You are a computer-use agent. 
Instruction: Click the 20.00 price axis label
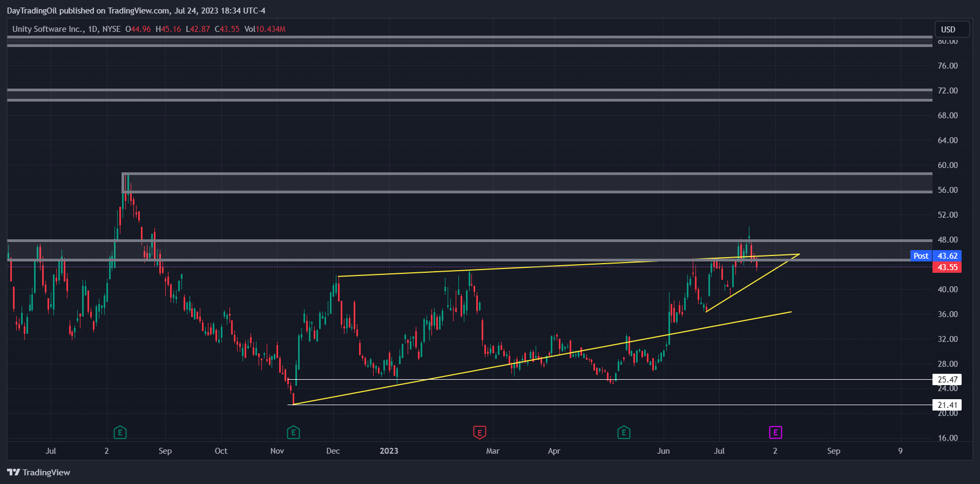[948, 413]
